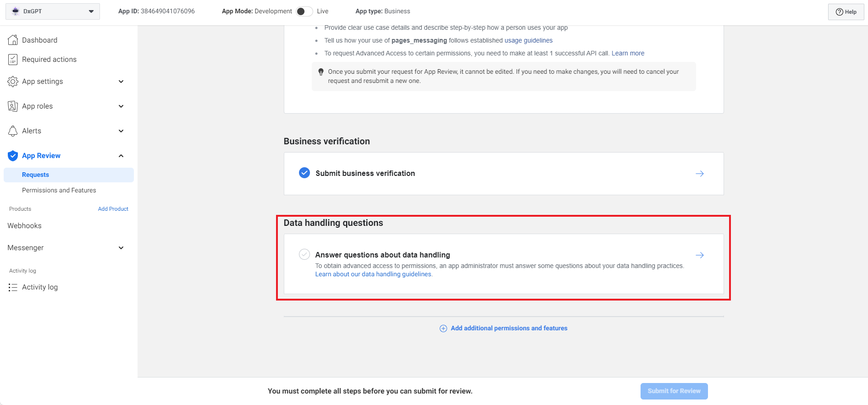Click the unchecked circle for data handling

click(304, 255)
